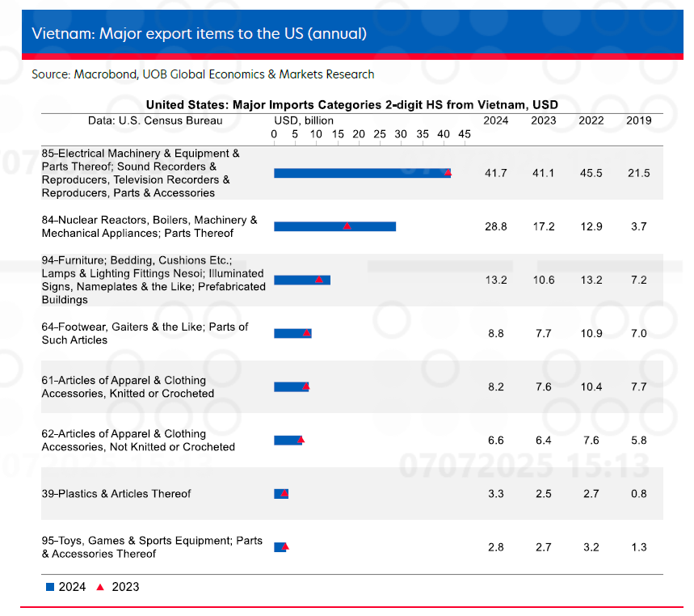Click the 2019 column header
This screenshot has width=694, height=616.
pyautogui.click(x=639, y=120)
